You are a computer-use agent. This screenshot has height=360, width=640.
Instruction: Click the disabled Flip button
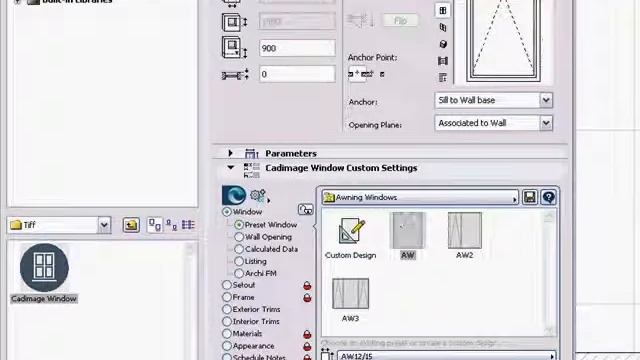point(400,20)
